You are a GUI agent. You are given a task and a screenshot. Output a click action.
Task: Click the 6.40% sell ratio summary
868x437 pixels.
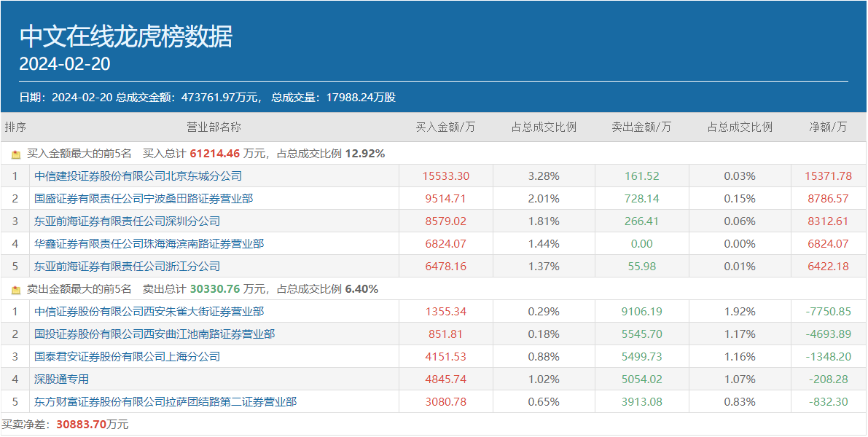[x=362, y=288]
